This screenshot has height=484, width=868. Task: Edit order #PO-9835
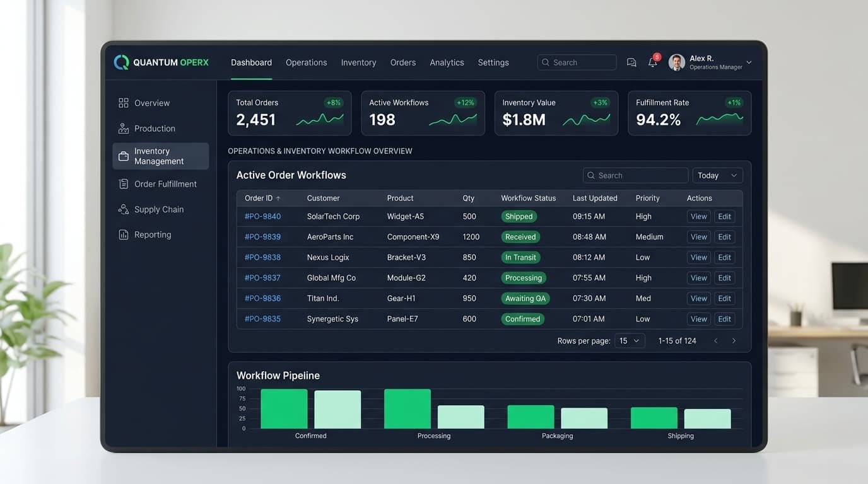pyautogui.click(x=725, y=319)
